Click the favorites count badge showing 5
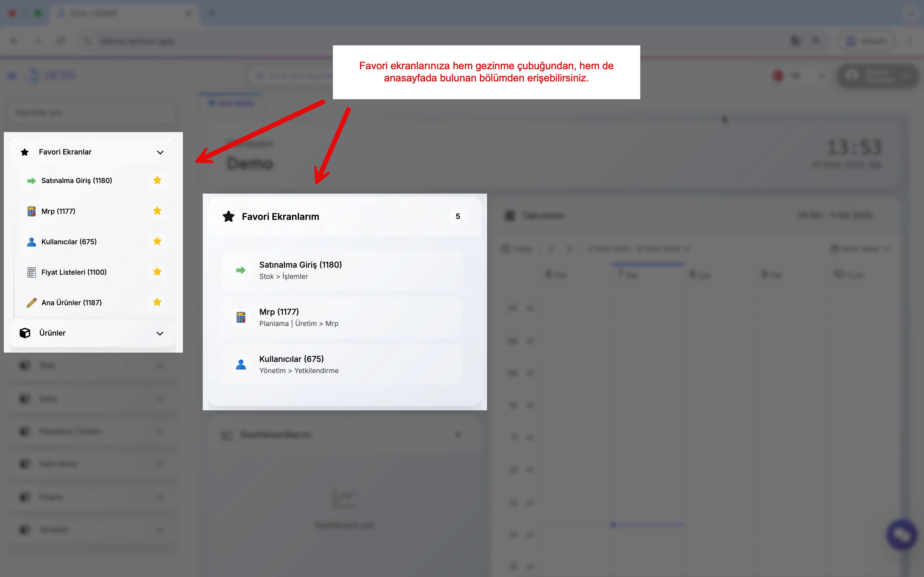Viewport: 924px width, 577px height. tap(458, 216)
